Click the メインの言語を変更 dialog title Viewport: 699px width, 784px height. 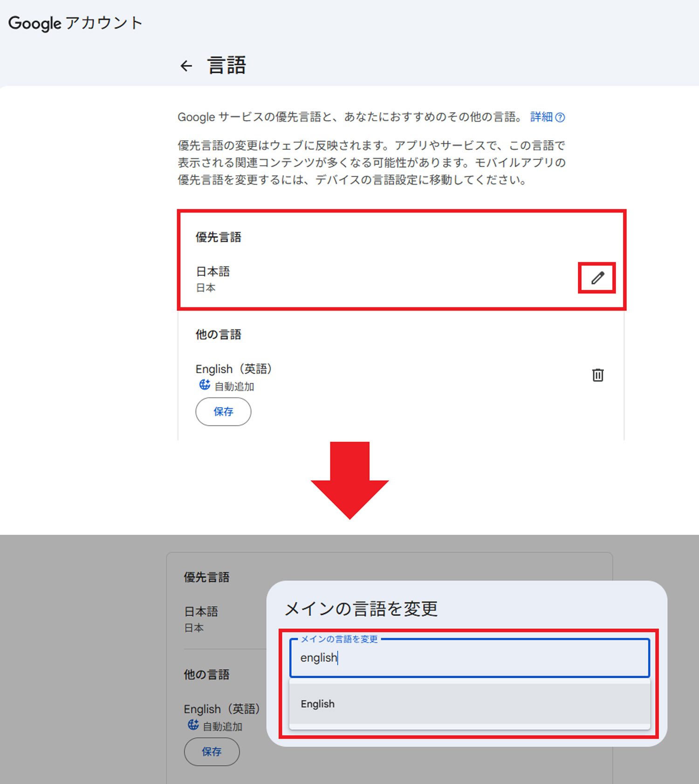coord(361,608)
